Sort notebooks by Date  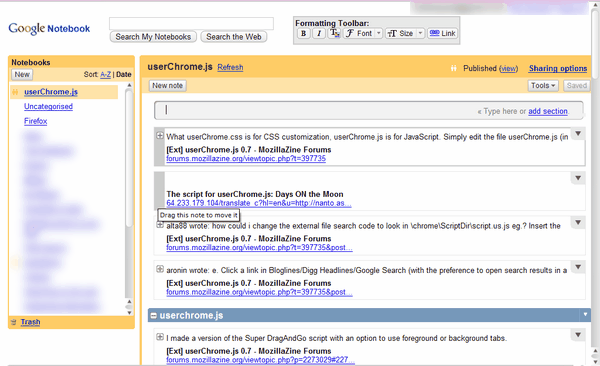(x=124, y=74)
